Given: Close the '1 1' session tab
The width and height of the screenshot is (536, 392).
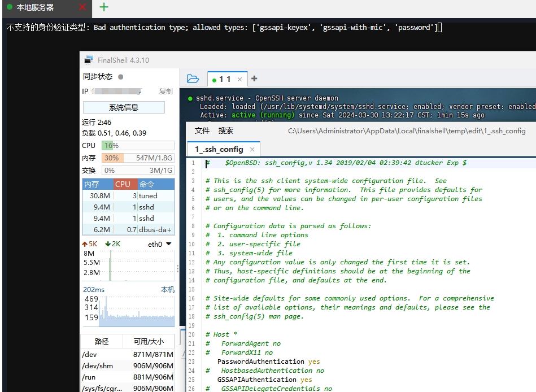Looking at the screenshot, I should (x=240, y=80).
